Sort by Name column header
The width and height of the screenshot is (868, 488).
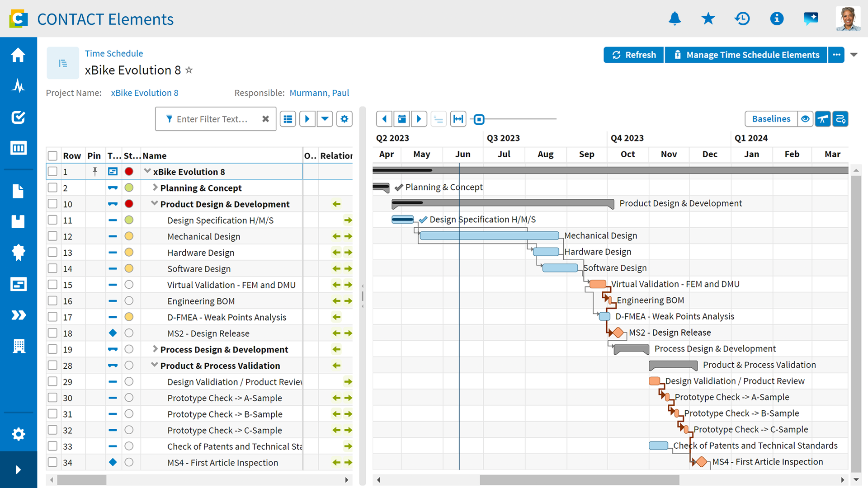tap(155, 156)
